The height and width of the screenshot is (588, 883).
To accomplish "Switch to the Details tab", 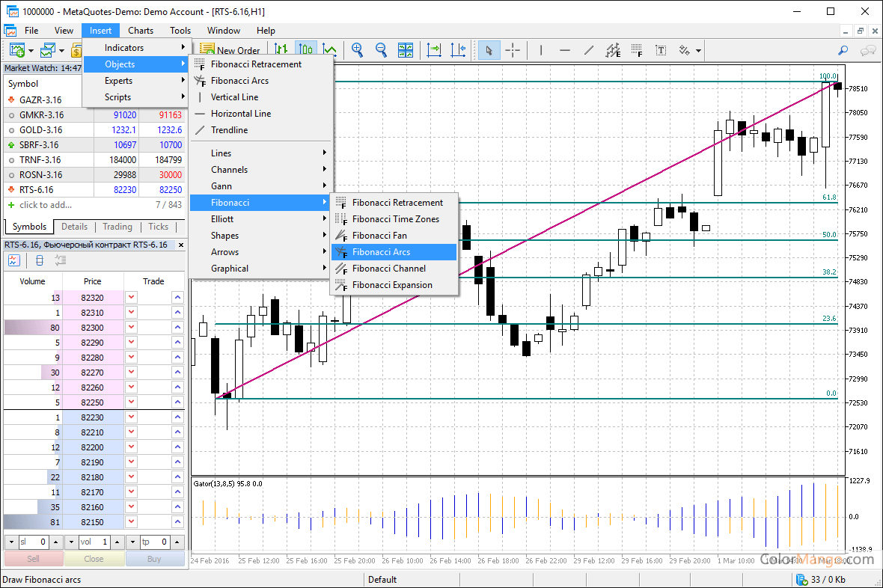I will click(x=74, y=227).
